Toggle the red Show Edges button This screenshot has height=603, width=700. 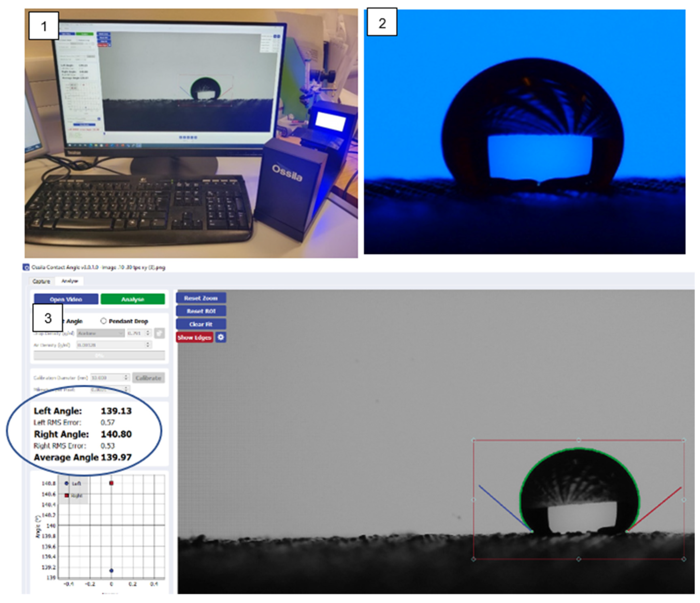(x=194, y=337)
